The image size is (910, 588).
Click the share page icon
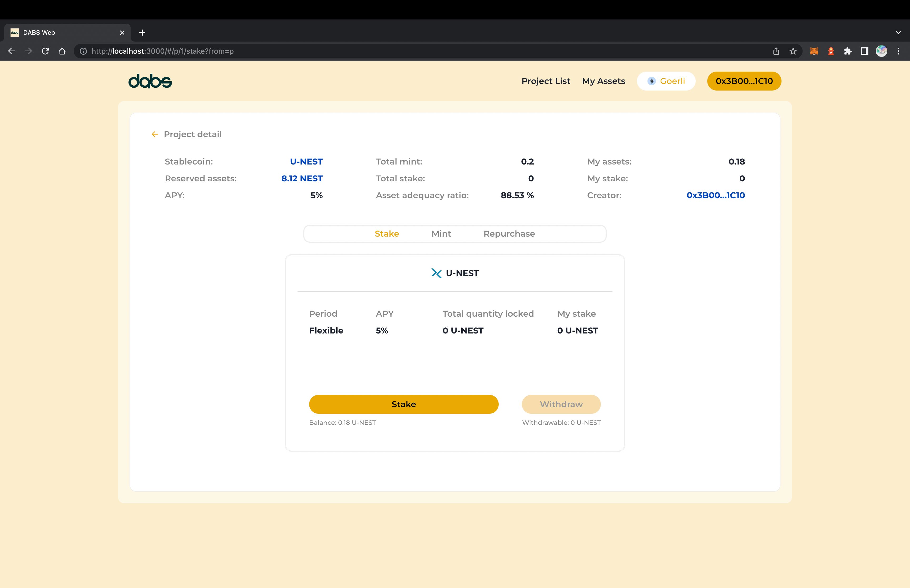tap(776, 51)
